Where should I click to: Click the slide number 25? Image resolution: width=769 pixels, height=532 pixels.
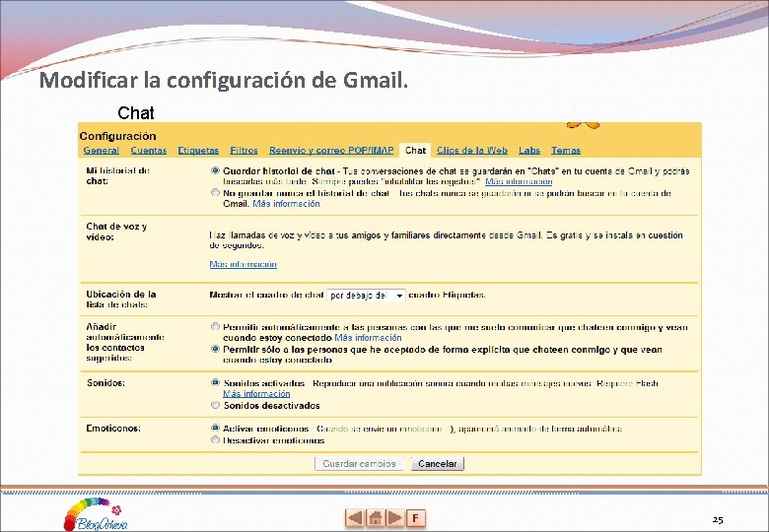[x=718, y=520]
